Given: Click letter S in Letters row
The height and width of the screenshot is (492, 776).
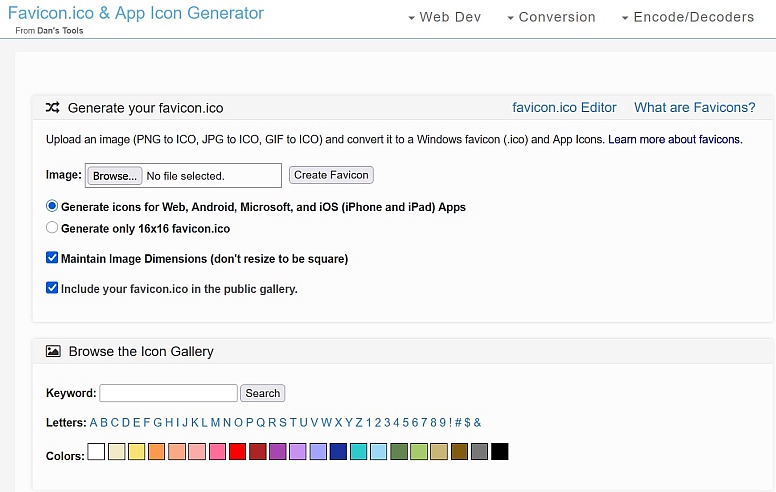Looking at the screenshot, I should tap(283, 423).
